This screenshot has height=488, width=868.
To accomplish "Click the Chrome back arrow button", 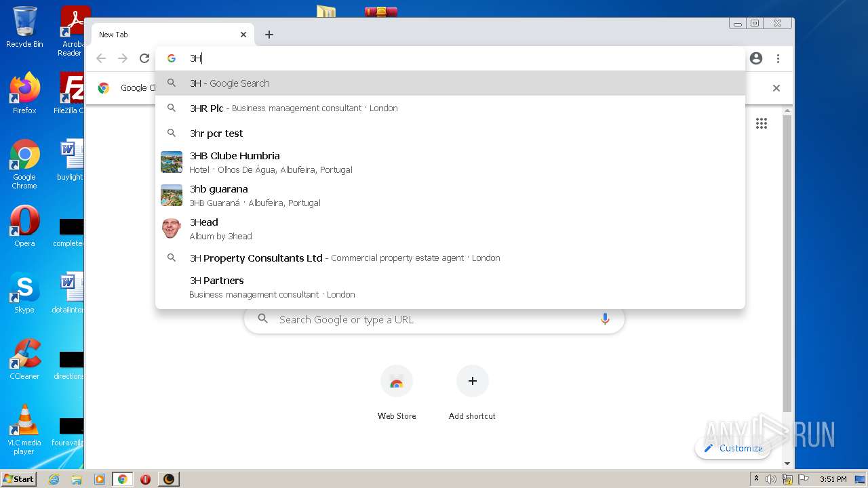I will click(x=101, y=58).
